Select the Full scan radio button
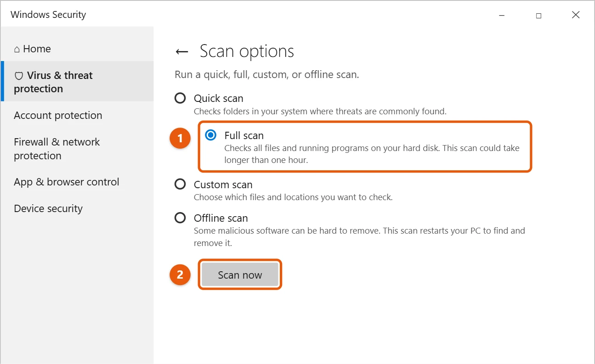 click(211, 135)
